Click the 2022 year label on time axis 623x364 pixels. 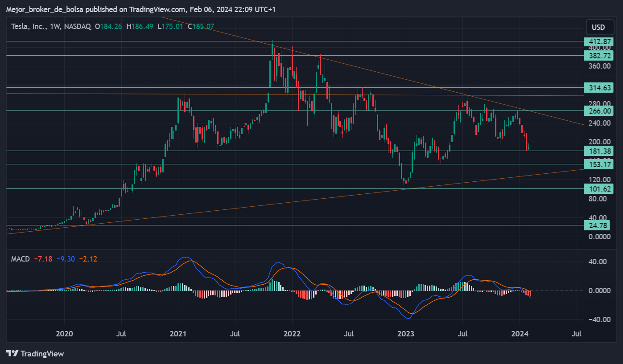coord(292,333)
